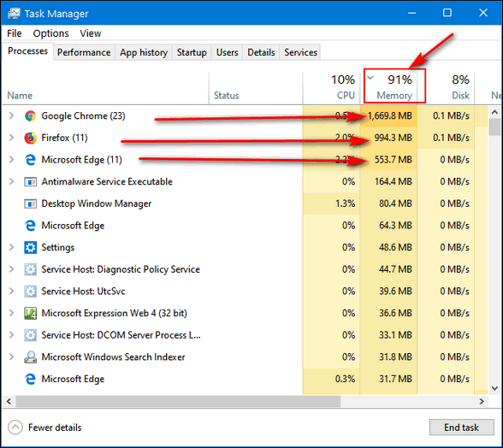Viewport: 503px width, 448px height.
Task: Expand Service Host: Diagnostic Policy Service
Action: click(12, 269)
